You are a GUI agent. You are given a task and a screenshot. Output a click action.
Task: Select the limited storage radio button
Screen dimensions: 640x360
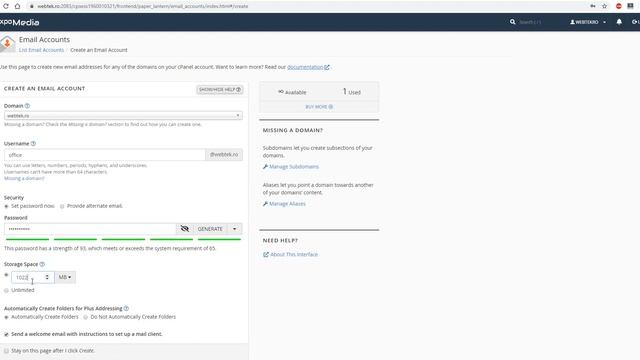pos(6,275)
